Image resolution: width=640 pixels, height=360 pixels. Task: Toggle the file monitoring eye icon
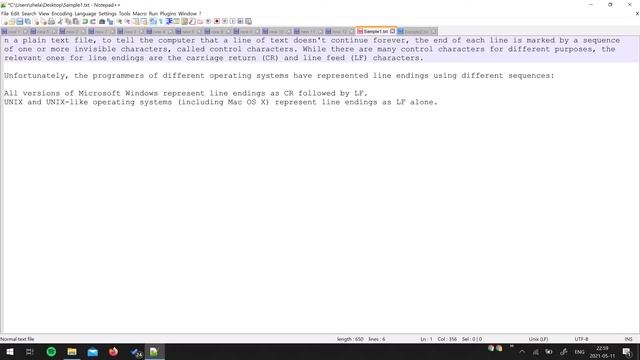tap(208, 21)
